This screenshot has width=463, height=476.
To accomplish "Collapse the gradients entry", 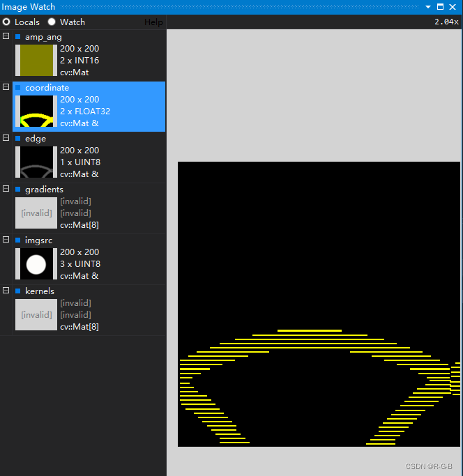I will 6,188.
